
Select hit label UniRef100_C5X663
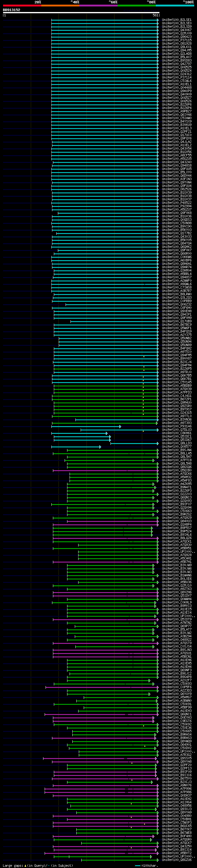point(177,511)
